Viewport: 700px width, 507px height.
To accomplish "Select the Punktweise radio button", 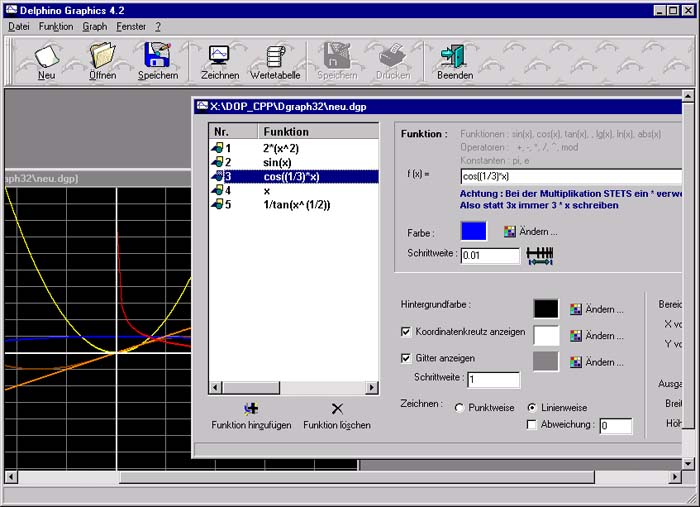I will tap(458, 408).
